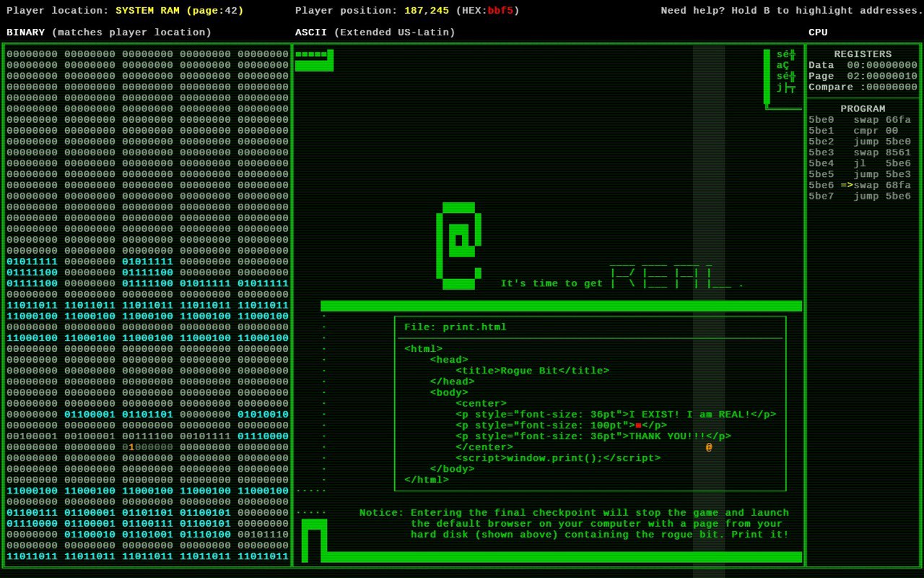Viewport: 924px width, 578px height.
Task: Click the 'I EXIST! I am REAL!' line
Action: tap(616, 415)
